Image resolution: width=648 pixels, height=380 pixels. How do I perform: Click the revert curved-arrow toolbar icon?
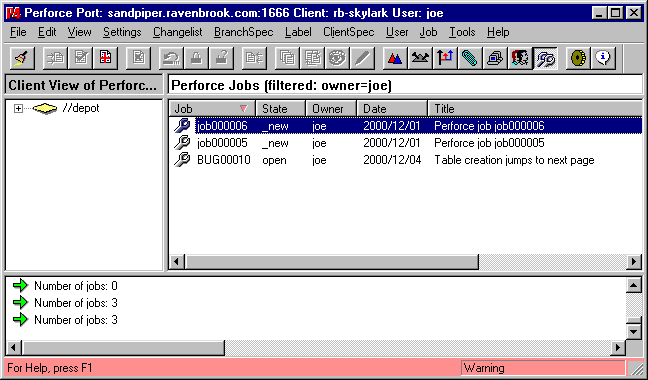(x=172, y=58)
